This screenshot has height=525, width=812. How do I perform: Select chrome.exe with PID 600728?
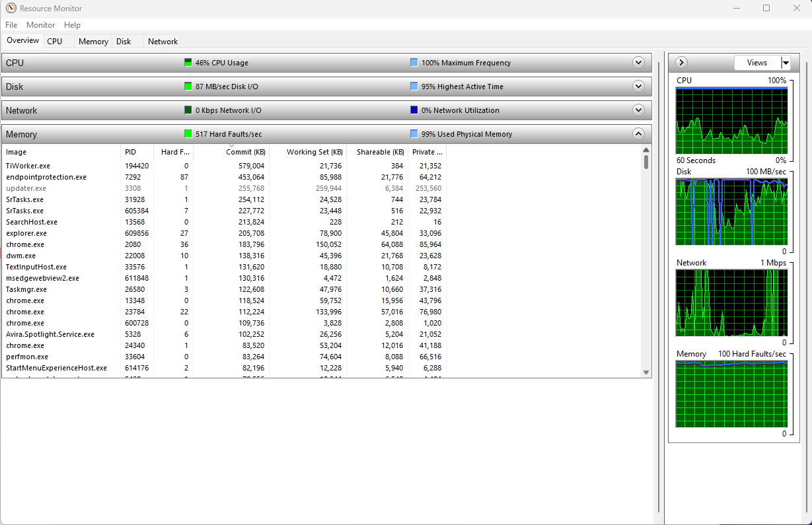tap(223, 323)
